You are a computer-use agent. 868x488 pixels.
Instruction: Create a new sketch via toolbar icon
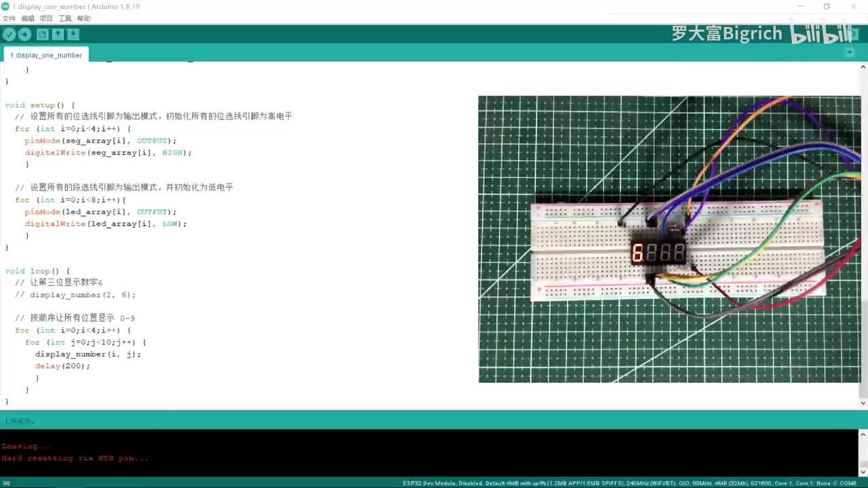[x=43, y=35]
